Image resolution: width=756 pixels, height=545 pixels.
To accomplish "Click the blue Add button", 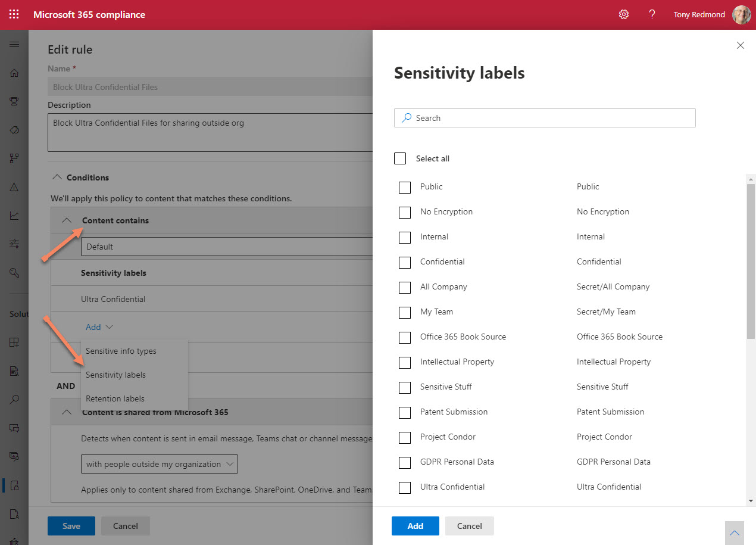I will pyautogui.click(x=415, y=526).
